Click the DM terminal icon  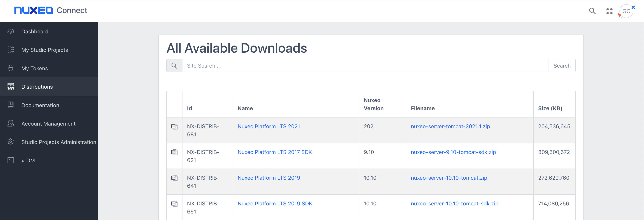[x=11, y=160]
